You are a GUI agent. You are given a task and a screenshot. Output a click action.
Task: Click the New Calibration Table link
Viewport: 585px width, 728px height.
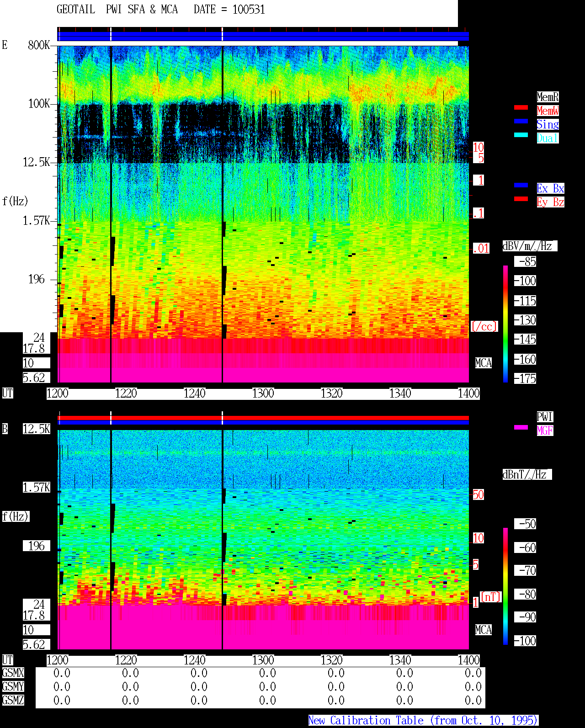click(x=423, y=721)
